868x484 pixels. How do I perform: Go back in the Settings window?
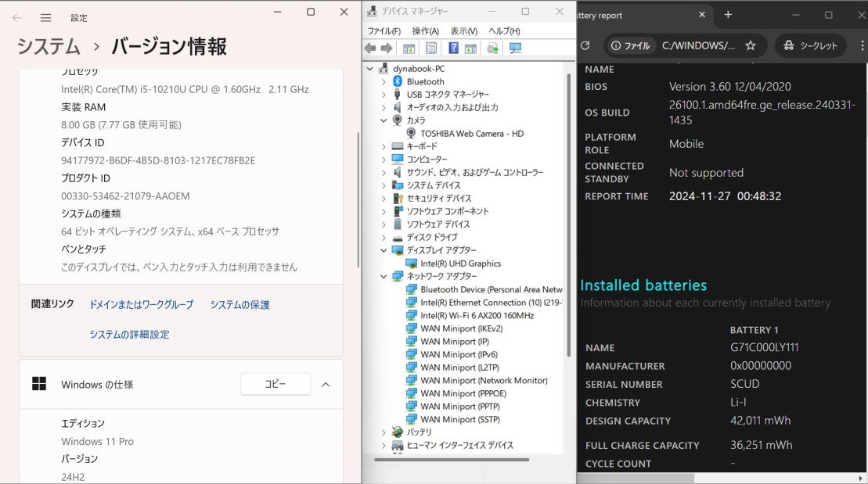[16, 18]
